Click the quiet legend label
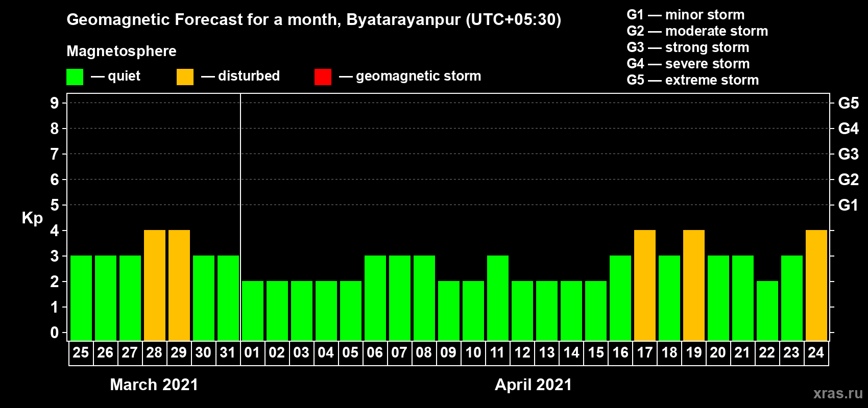Image resolution: width=868 pixels, height=408 pixels. coord(124,76)
